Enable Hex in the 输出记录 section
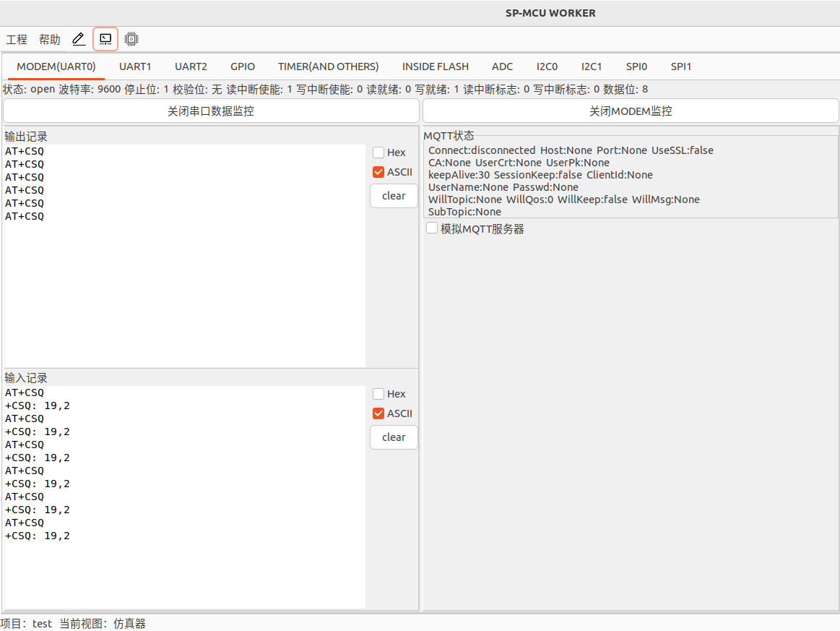The image size is (840, 631). [x=378, y=153]
